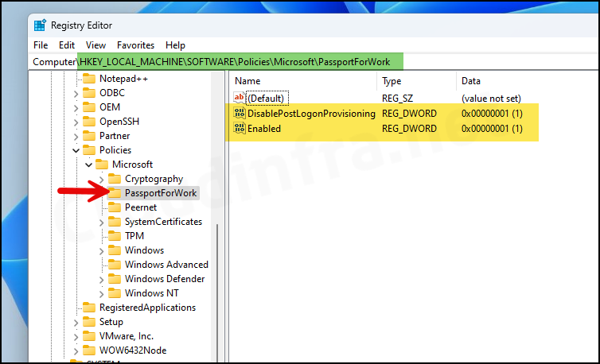Select the Windows Advanced key label

(166, 265)
